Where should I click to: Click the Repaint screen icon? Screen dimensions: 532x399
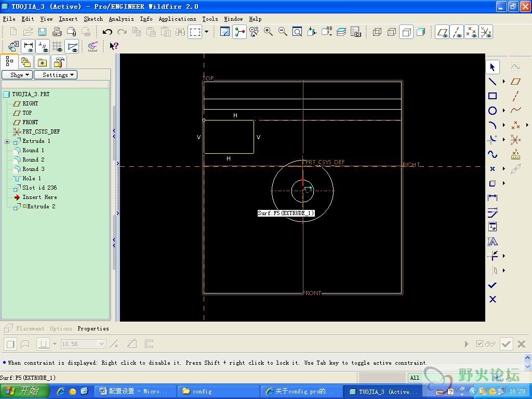pos(224,32)
